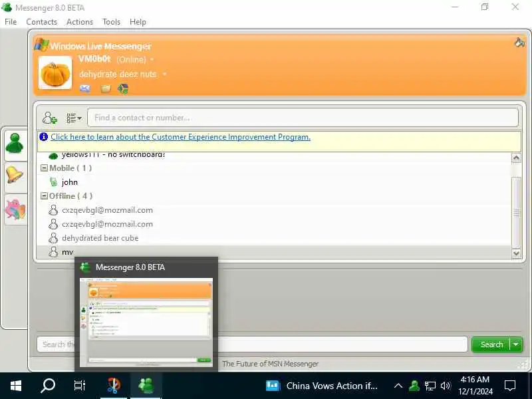
Task: Open the sharing folders icon
Action: pyautogui.click(x=106, y=89)
